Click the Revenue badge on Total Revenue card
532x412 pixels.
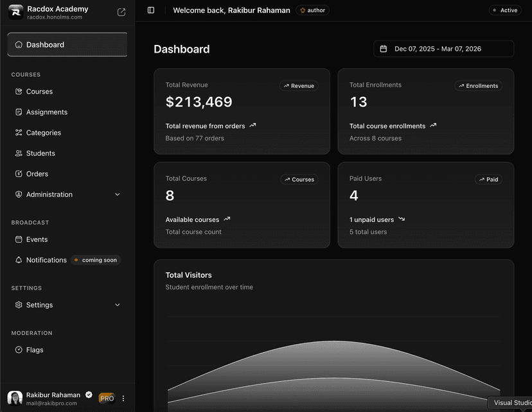click(299, 86)
